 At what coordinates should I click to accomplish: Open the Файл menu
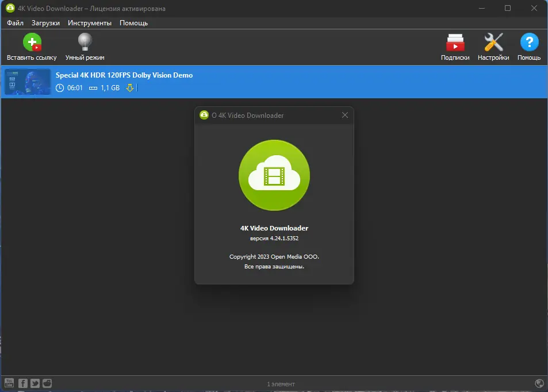tap(14, 23)
